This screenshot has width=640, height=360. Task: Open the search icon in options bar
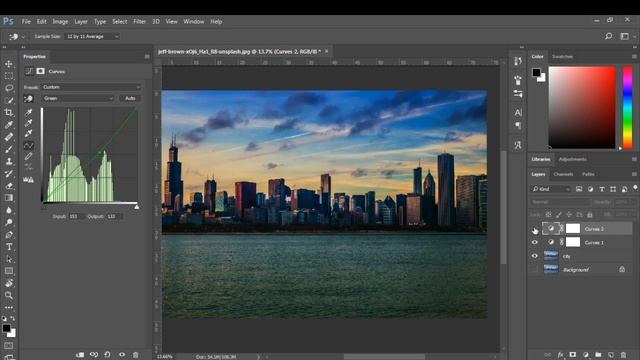click(x=608, y=36)
